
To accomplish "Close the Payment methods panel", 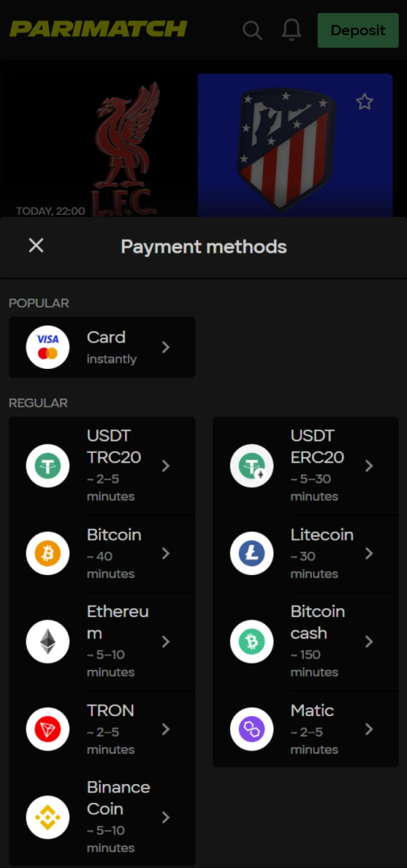I will tap(36, 245).
